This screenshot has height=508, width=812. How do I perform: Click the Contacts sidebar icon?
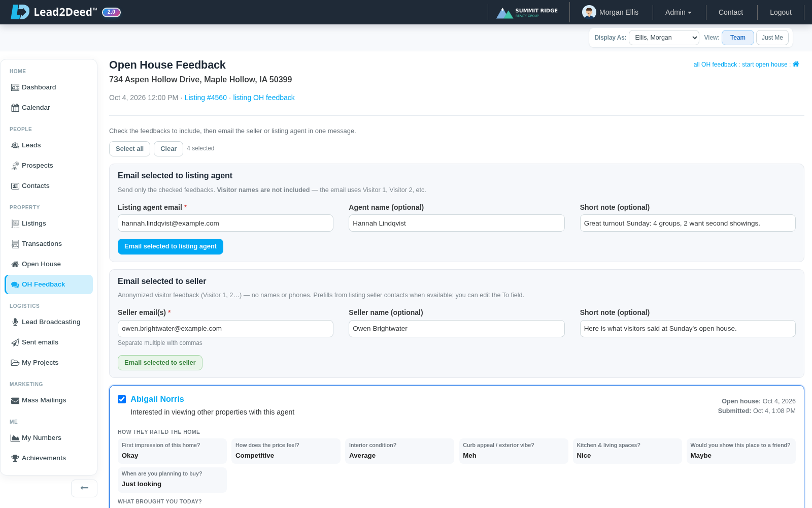tap(15, 186)
